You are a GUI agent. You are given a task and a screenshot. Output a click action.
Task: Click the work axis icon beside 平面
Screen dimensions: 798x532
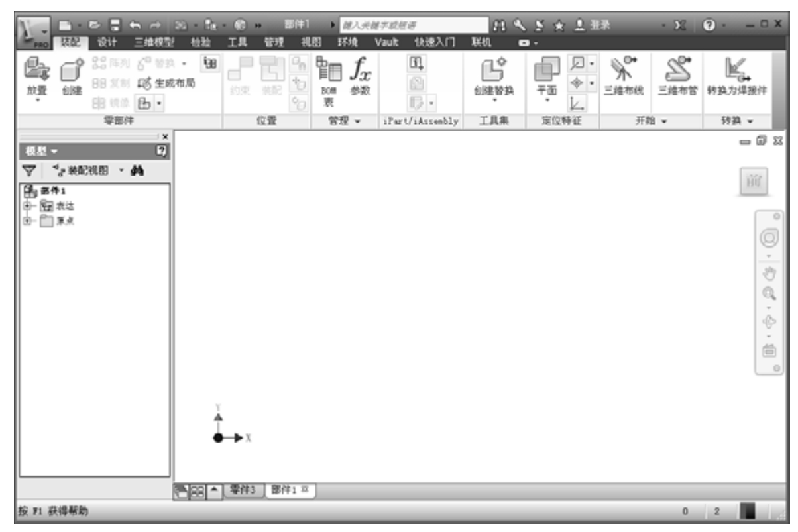coord(575,65)
